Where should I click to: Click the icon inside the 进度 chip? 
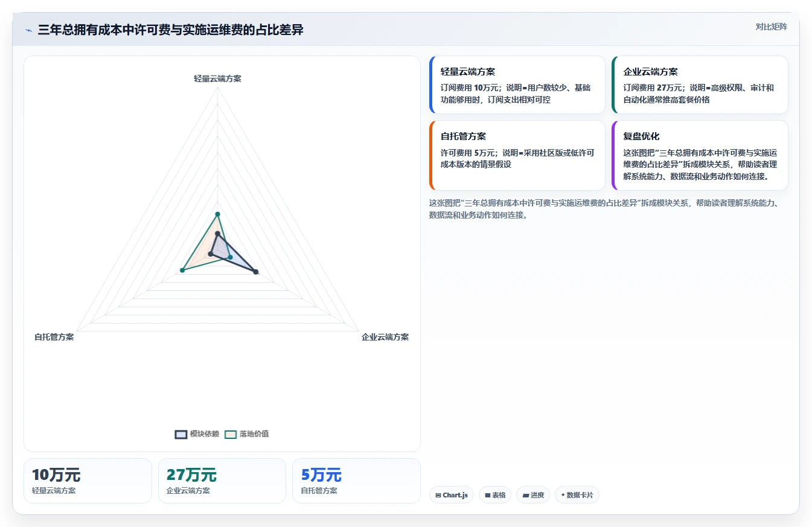tap(525, 495)
